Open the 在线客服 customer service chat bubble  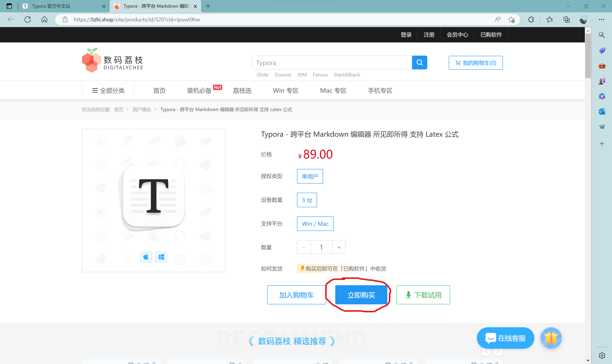(505, 338)
